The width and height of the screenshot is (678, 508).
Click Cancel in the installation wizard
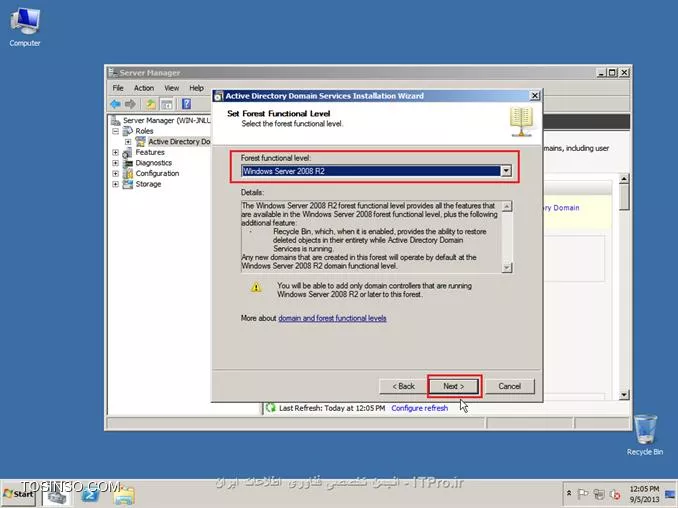(x=510, y=386)
